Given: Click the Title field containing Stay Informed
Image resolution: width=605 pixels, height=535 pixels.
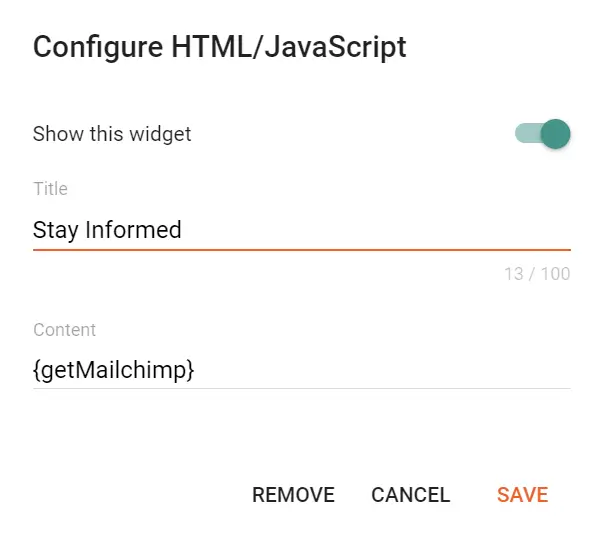Looking at the screenshot, I should (x=300, y=230).
